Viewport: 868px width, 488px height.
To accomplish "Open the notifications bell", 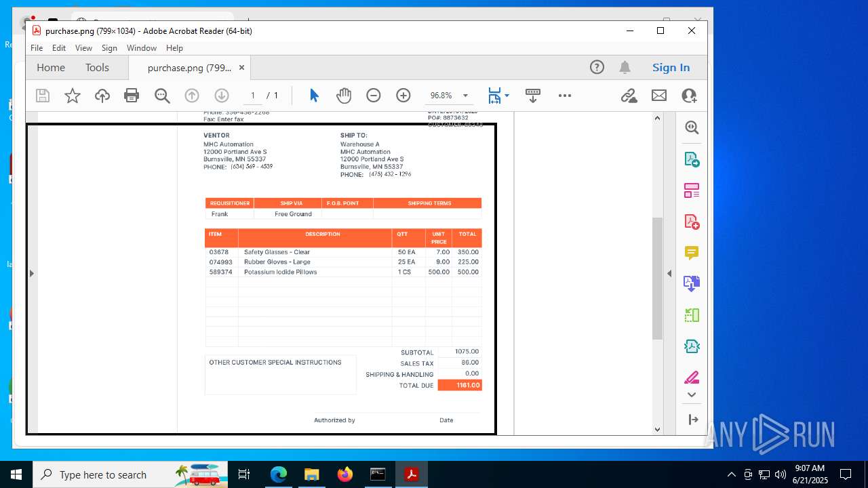I will pos(625,67).
